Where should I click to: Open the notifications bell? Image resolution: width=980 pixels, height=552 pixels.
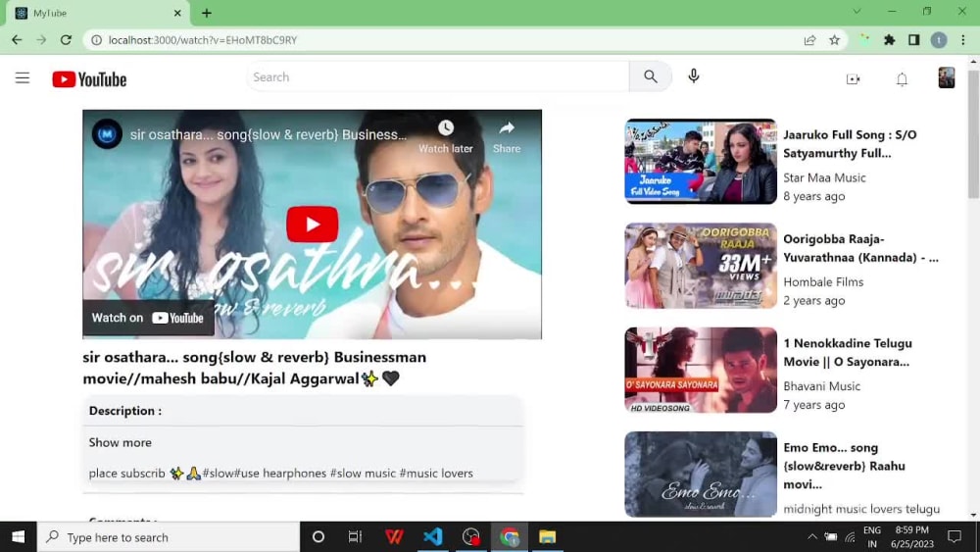(x=902, y=79)
